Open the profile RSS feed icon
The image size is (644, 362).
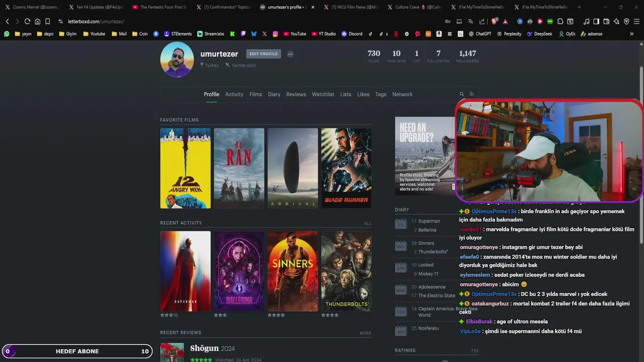coord(471,94)
